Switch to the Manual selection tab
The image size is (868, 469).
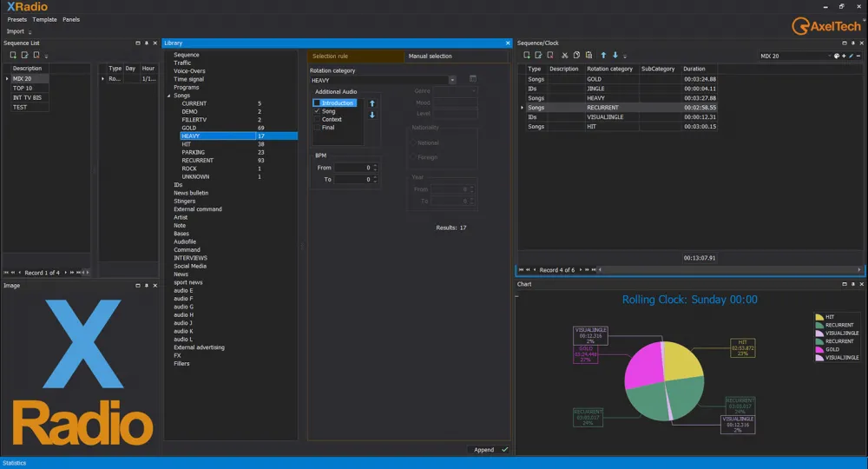tap(430, 56)
